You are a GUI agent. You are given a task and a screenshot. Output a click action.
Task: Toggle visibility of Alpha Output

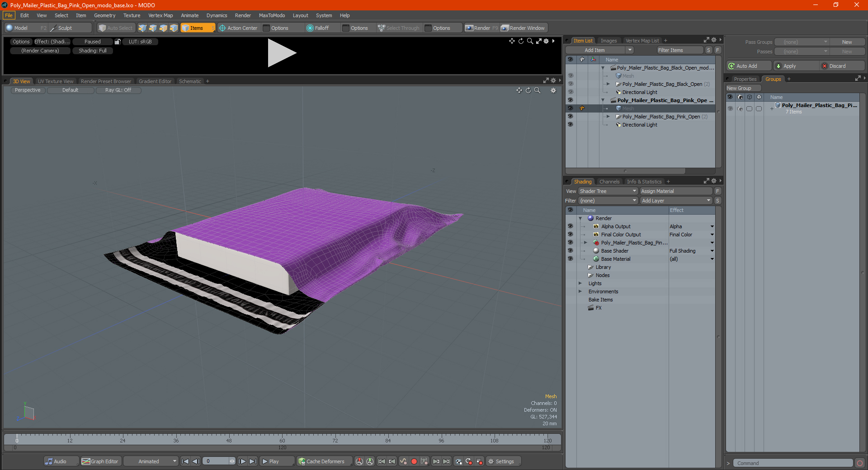[x=570, y=226]
